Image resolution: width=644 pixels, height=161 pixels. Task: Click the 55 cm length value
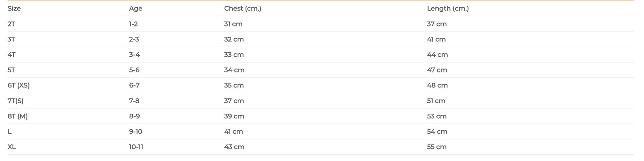[437, 147]
